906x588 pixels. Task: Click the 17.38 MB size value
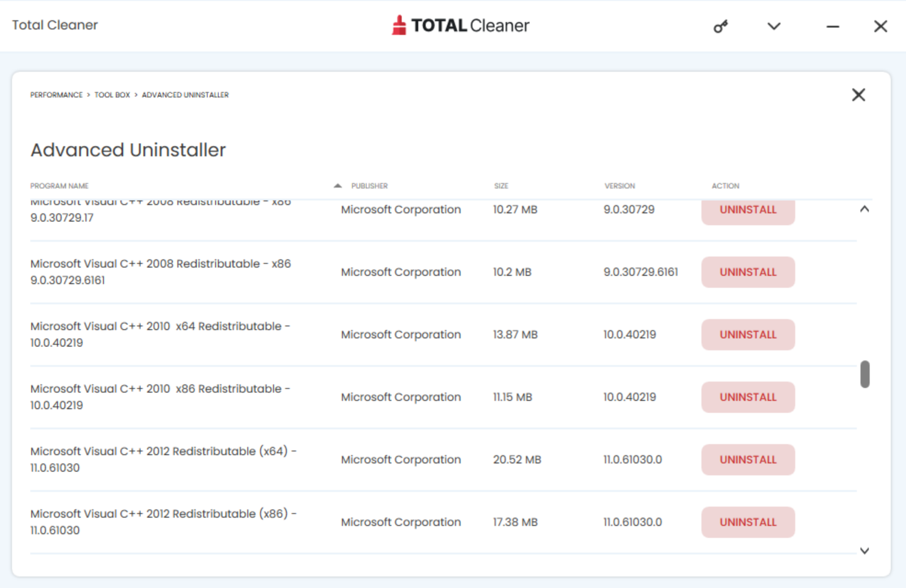pyautogui.click(x=515, y=522)
